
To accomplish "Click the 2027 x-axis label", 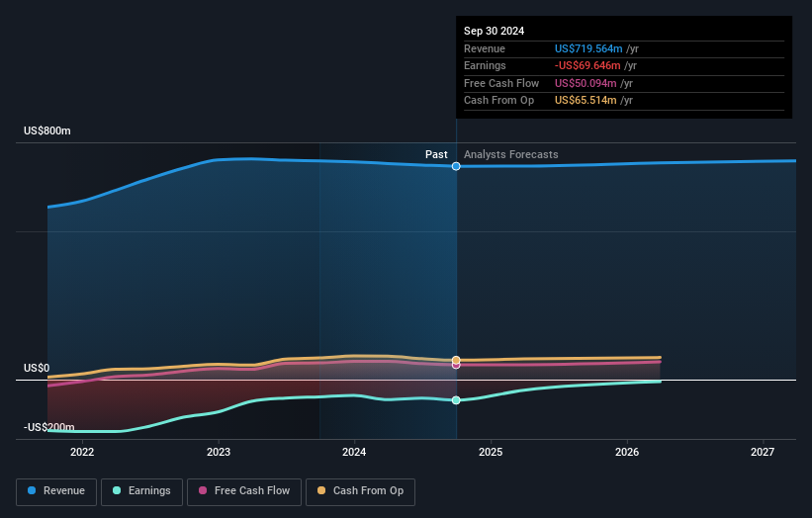I will point(763,453).
